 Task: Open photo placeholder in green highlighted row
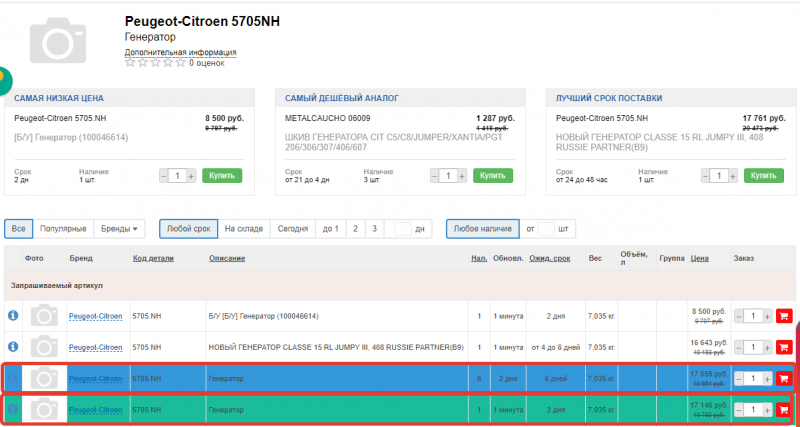44,409
